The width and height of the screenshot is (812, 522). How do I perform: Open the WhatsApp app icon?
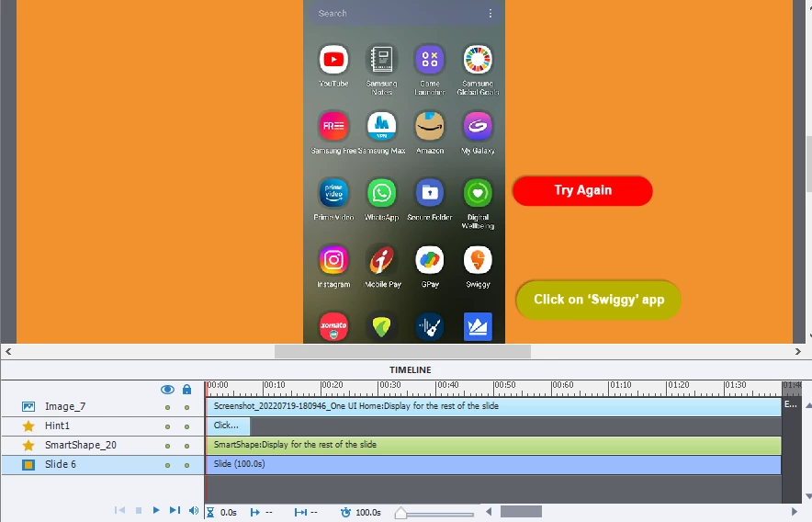(382, 193)
